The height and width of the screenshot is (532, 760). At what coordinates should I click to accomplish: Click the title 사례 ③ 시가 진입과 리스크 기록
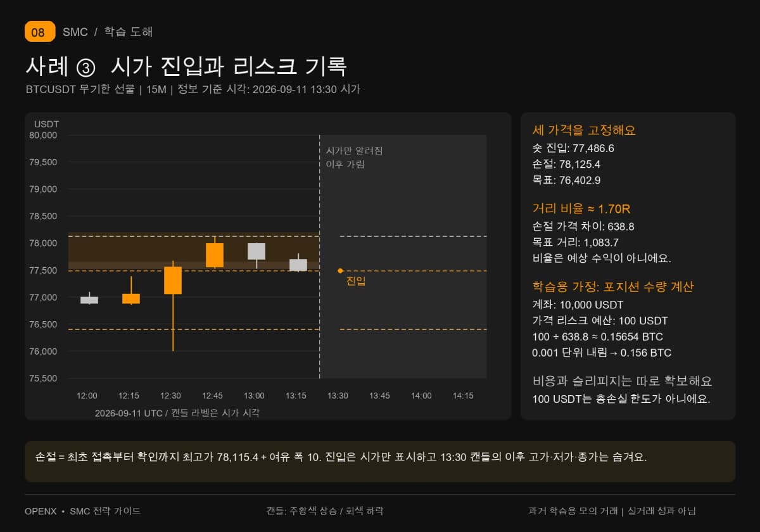pos(186,66)
